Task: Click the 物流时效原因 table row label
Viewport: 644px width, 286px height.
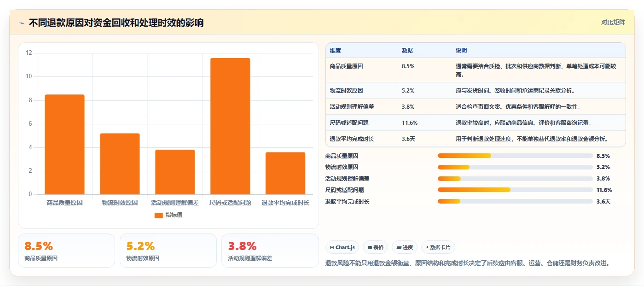Action: [347, 91]
